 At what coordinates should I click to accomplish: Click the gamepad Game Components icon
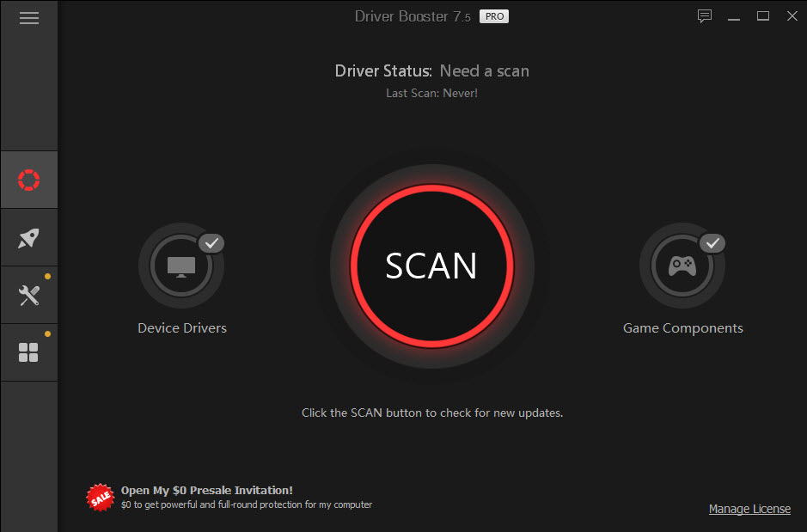pyautogui.click(x=682, y=266)
